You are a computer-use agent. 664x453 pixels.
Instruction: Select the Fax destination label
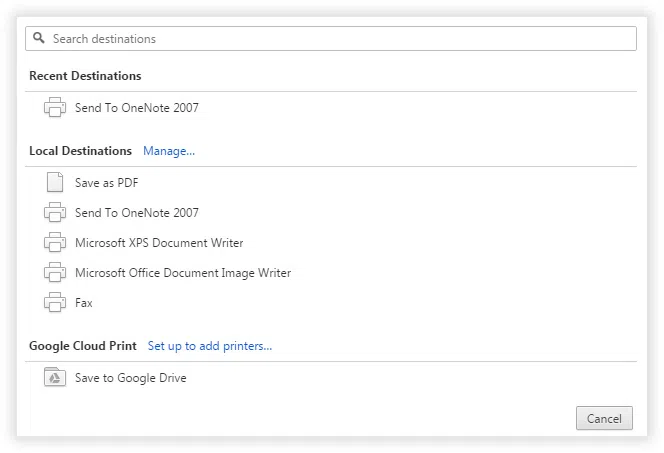(84, 303)
